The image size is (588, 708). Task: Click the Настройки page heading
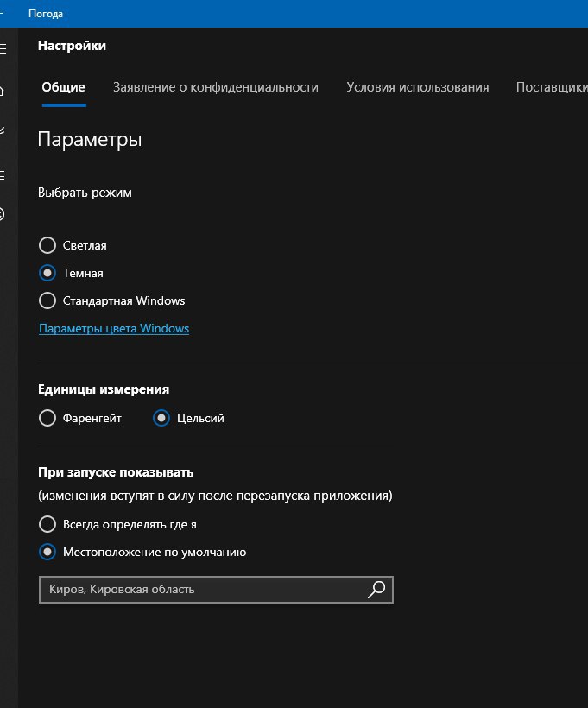coord(72,46)
